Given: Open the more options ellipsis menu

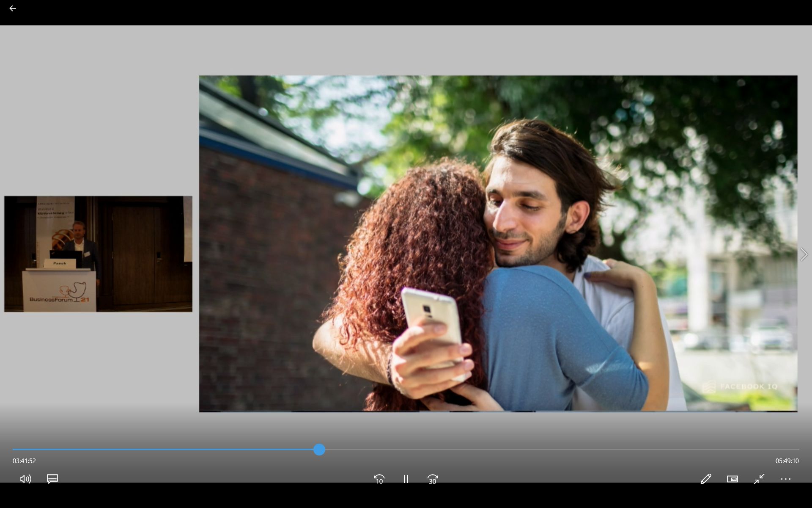Looking at the screenshot, I should [x=785, y=479].
